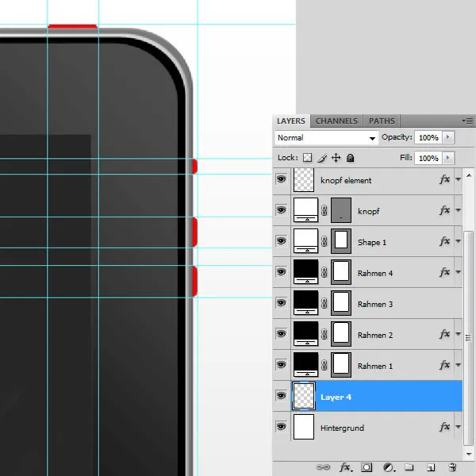Click fx icon on Hintergrund layer
The height and width of the screenshot is (476, 476).
tap(445, 427)
